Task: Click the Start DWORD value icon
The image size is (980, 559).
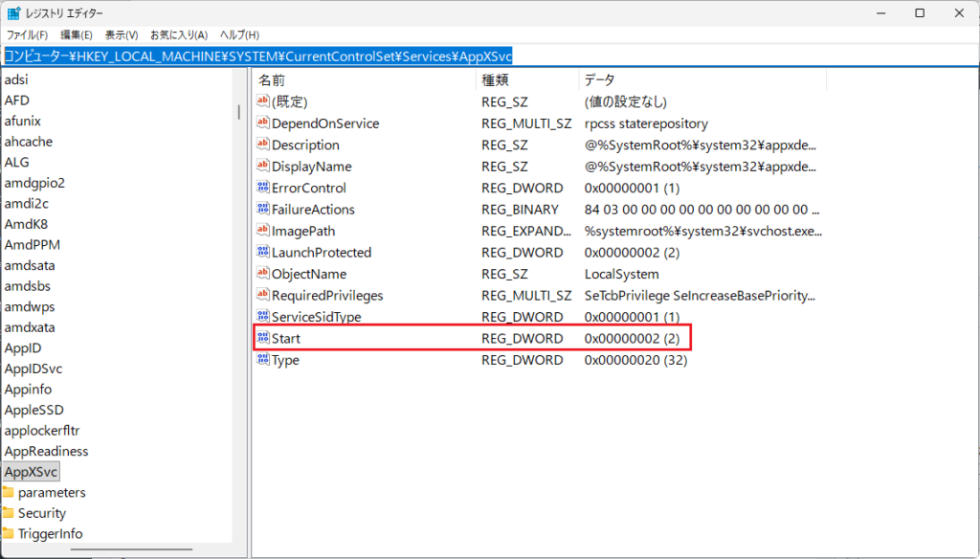Action: pyautogui.click(x=263, y=339)
